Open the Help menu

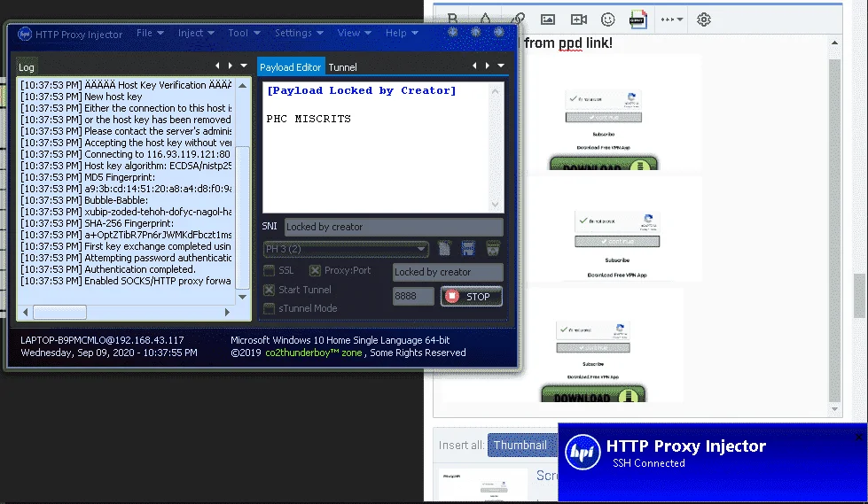(x=402, y=33)
